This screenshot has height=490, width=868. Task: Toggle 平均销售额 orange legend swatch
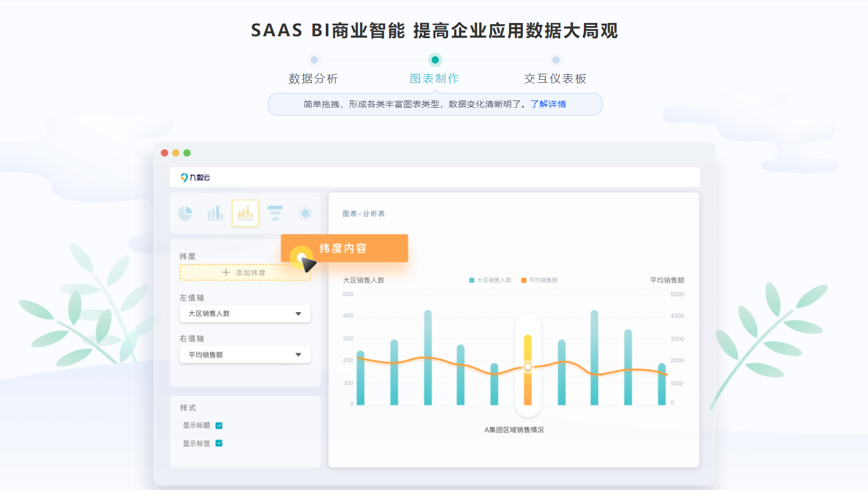tap(523, 280)
